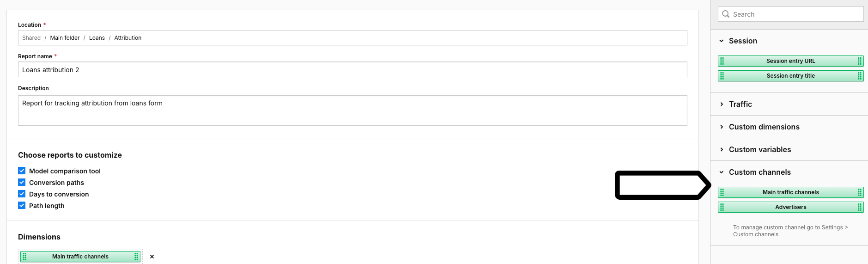
Task: Remove the Main traffic channels dimension
Action: point(152,257)
